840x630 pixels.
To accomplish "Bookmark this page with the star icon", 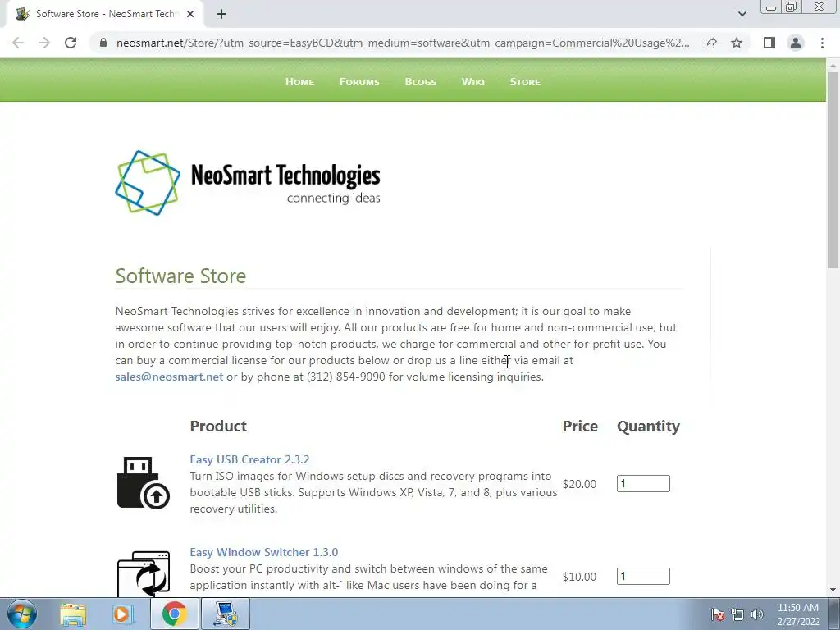I will [737, 43].
